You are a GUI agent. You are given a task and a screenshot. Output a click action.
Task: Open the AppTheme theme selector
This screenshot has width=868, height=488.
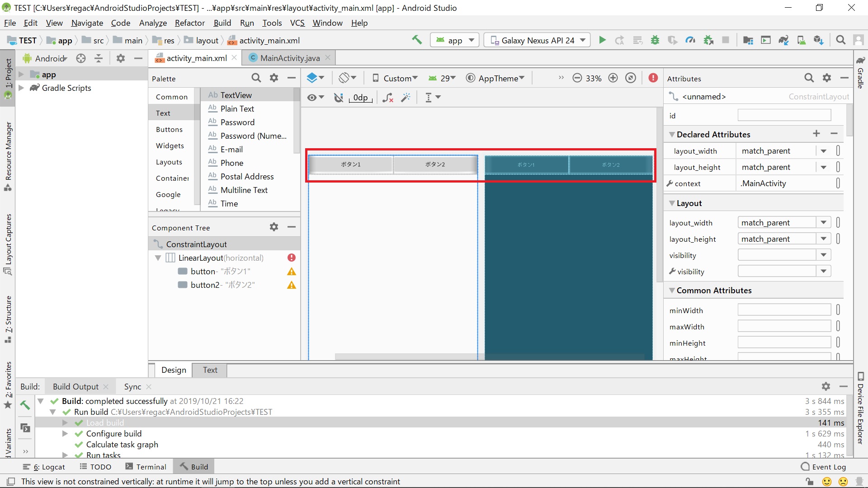point(495,78)
